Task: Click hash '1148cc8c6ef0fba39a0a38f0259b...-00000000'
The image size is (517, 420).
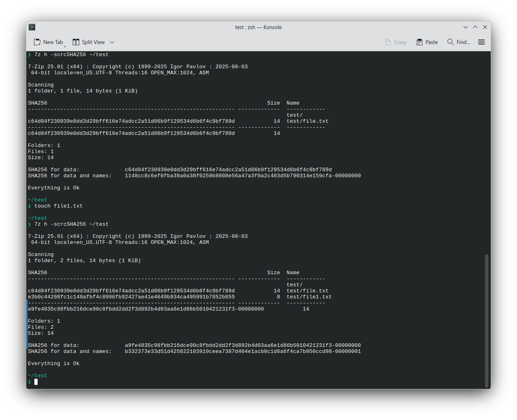Action: tap(243, 176)
